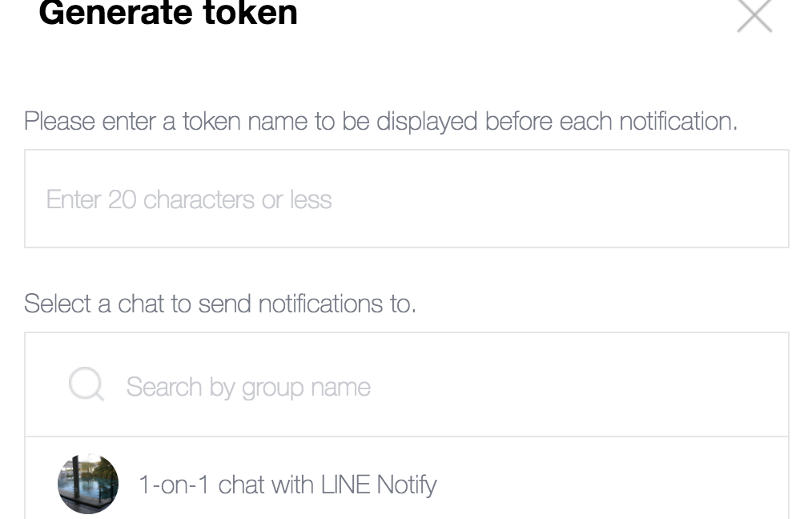Click the profile photo of LINE Notify chat
The width and height of the screenshot is (812, 519).
87,483
